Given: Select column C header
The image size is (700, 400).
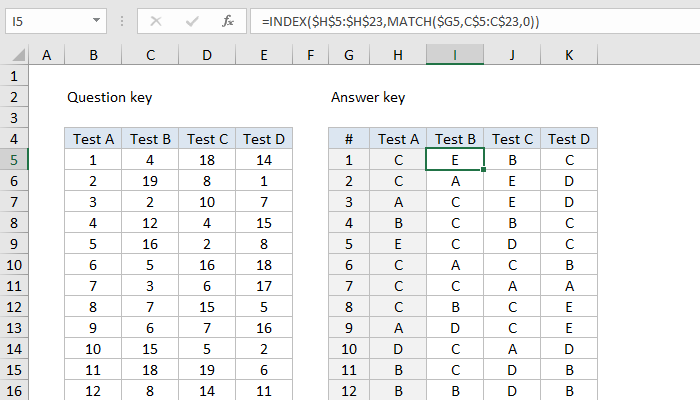Looking at the screenshot, I should [x=150, y=55].
